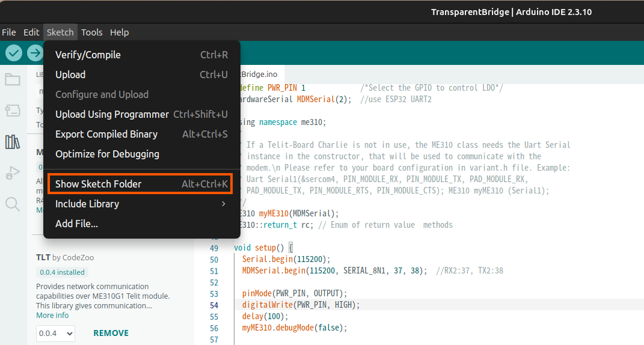The height and width of the screenshot is (345, 644).
Task: Click the Upload arrow toolbar button
Action: pos(35,52)
